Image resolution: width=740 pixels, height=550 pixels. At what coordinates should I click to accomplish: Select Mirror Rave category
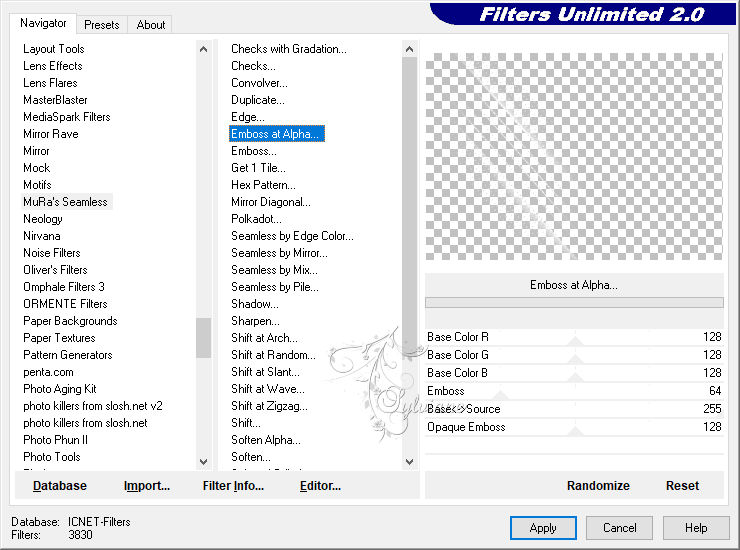click(51, 134)
